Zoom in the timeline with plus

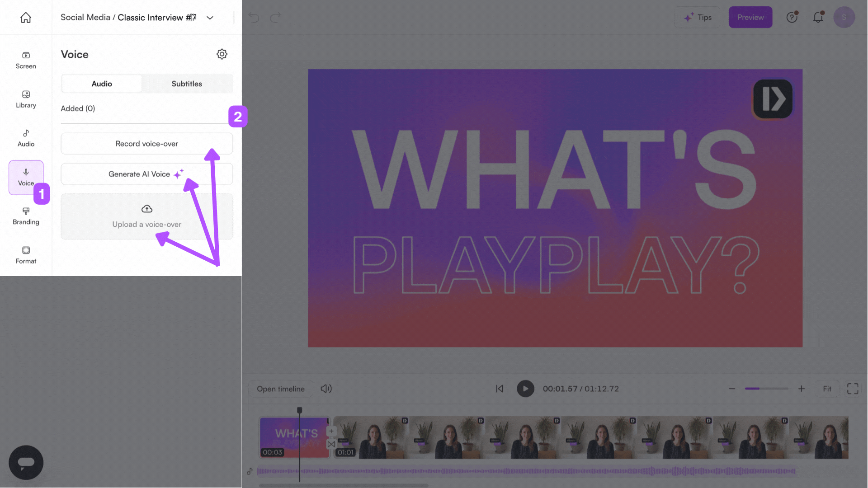coord(802,389)
